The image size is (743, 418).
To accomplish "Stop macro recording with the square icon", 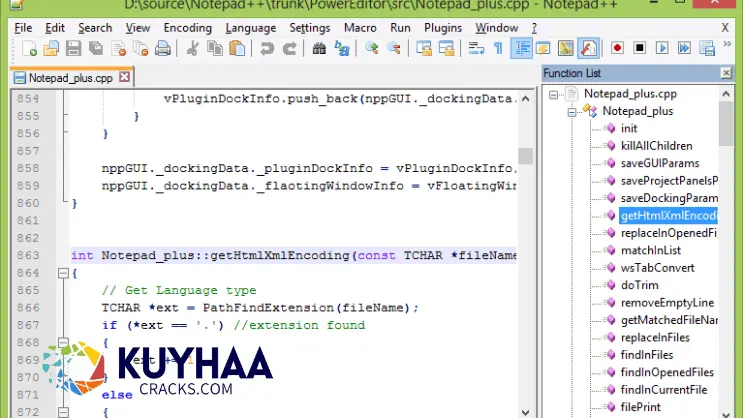I will click(x=639, y=48).
